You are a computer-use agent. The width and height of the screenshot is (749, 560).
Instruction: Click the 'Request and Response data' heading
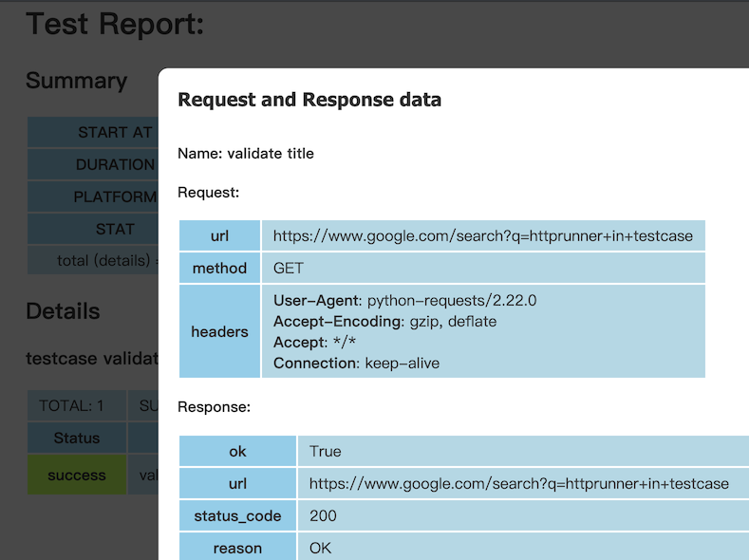[x=309, y=100]
